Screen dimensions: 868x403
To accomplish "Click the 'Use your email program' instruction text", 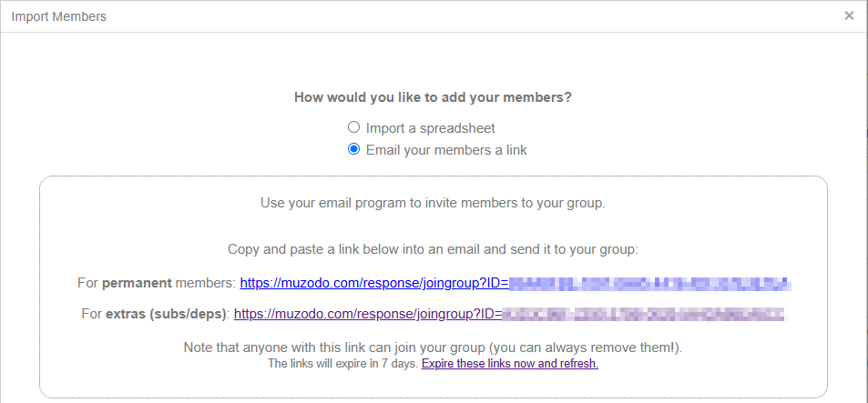I will 433,202.
